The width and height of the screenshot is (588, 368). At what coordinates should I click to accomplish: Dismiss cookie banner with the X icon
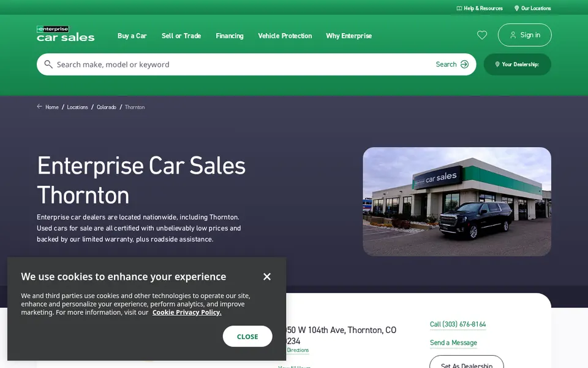pos(266,277)
